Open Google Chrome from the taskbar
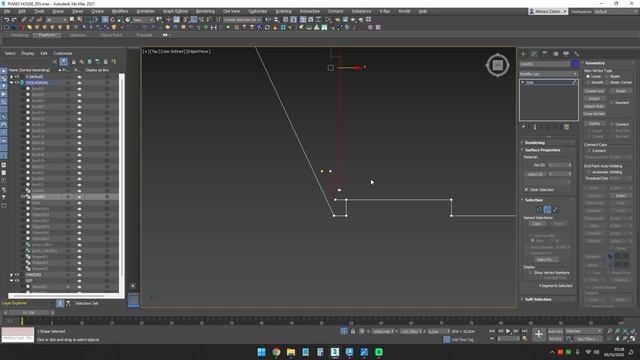Image resolution: width=640 pixels, height=360 pixels. tap(276, 352)
